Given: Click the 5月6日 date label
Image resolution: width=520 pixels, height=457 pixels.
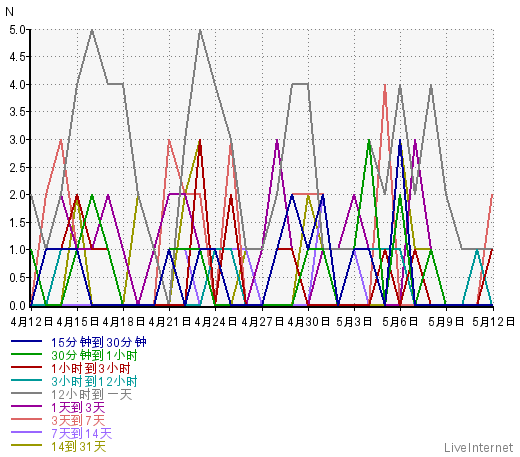Looking at the screenshot, I should [400, 322].
